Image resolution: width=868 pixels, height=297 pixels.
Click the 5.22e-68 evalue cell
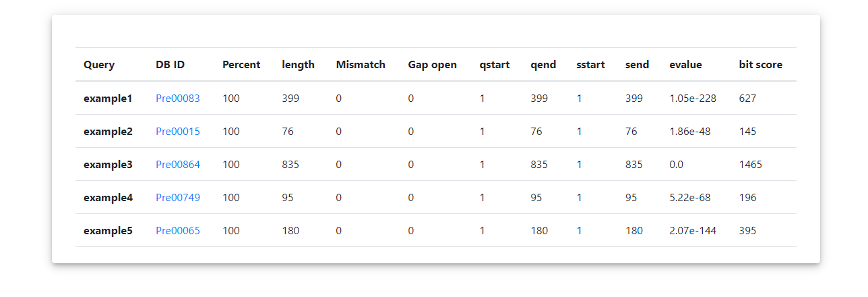[690, 198]
